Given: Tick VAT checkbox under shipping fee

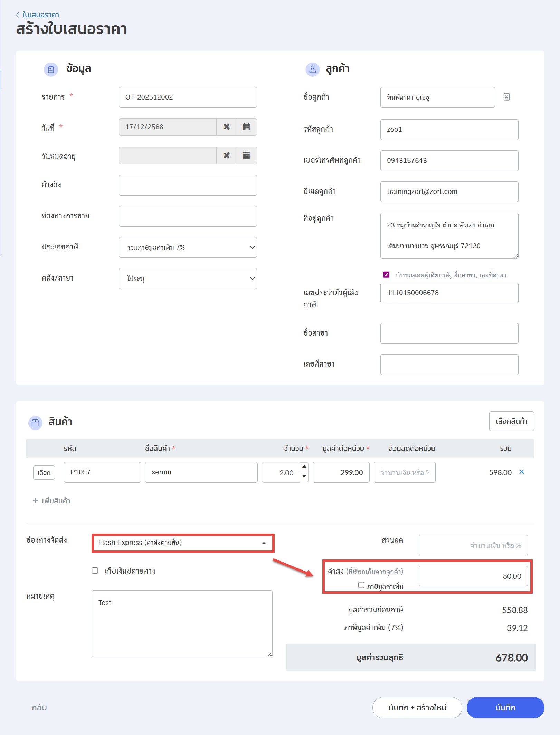Looking at the screenshot, I should click(x=361, y=585).
